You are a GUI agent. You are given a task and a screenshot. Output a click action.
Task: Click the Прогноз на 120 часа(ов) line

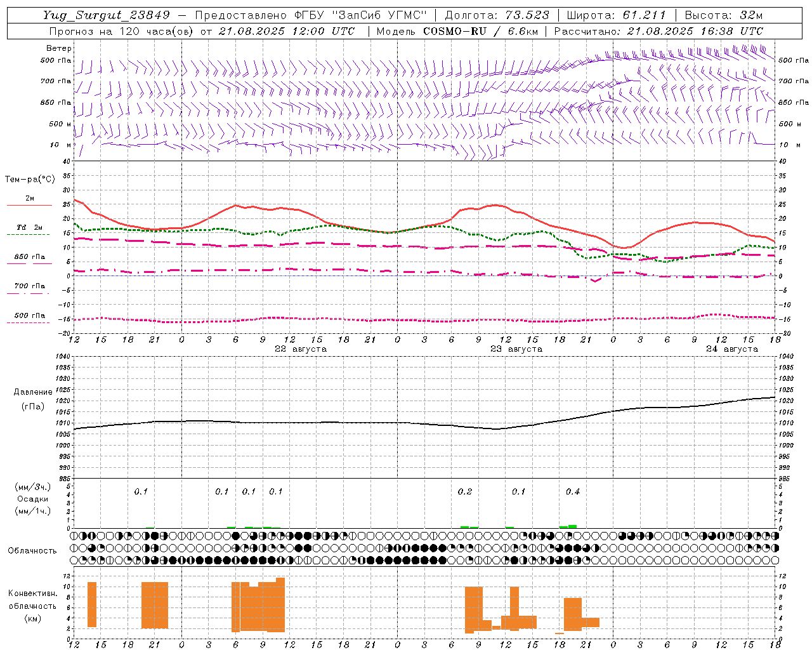coord(202,31)
